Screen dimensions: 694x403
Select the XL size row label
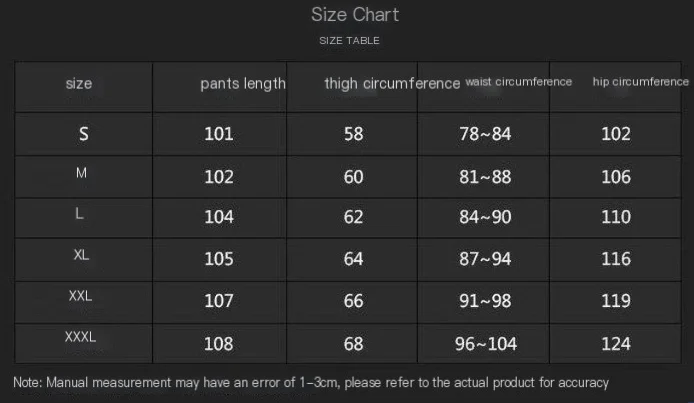(x=81, y=255)
